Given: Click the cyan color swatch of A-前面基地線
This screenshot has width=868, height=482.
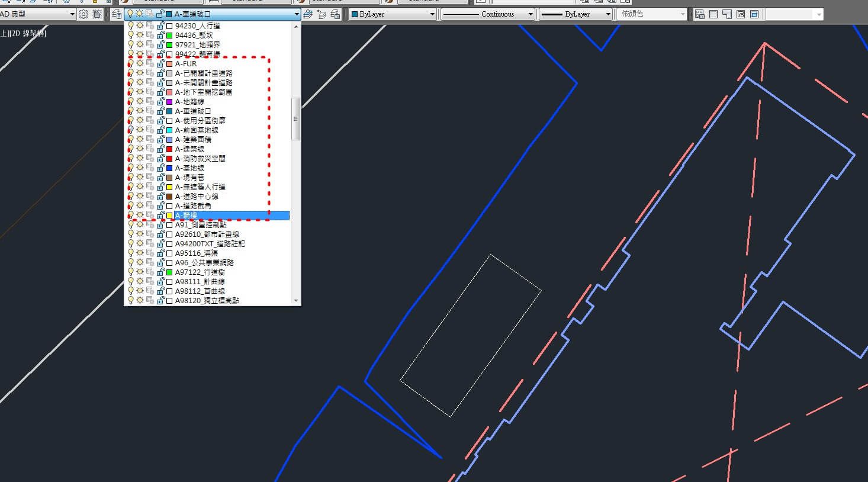Looking at the screenshot, I should point(169,130).
